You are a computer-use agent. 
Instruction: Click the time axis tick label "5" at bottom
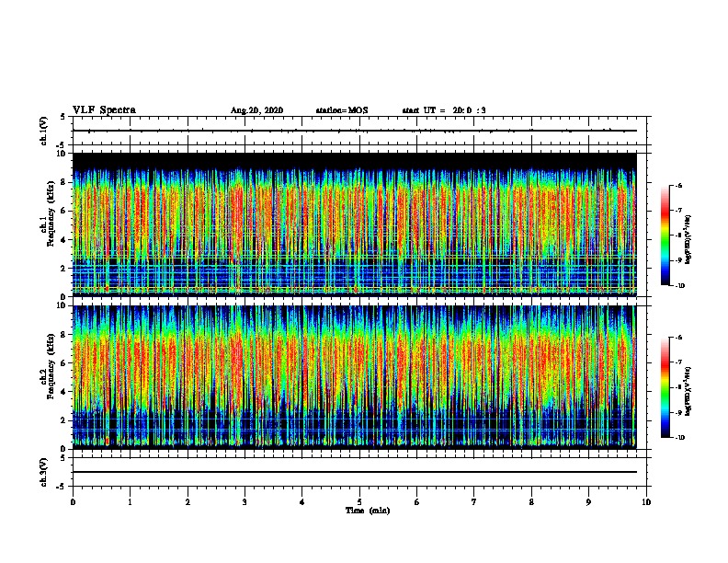click(x=359, y=502)
